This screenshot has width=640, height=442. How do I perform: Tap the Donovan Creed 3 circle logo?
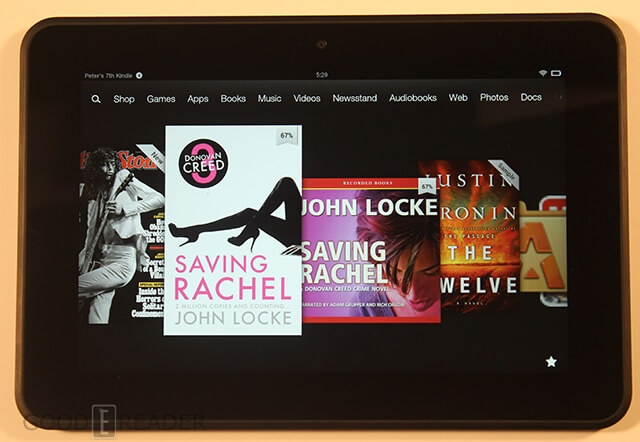203,163
